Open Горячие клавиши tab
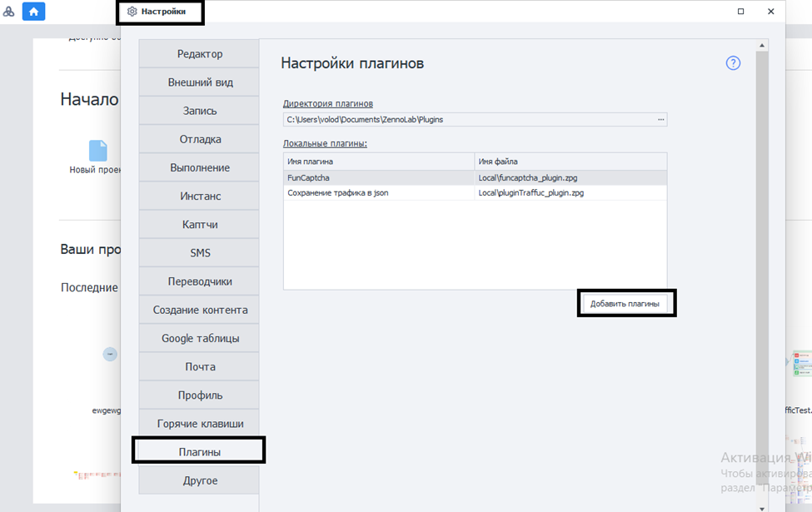This screenshot has height=512, width=812. pyautogui.click(x=199, y=424)
